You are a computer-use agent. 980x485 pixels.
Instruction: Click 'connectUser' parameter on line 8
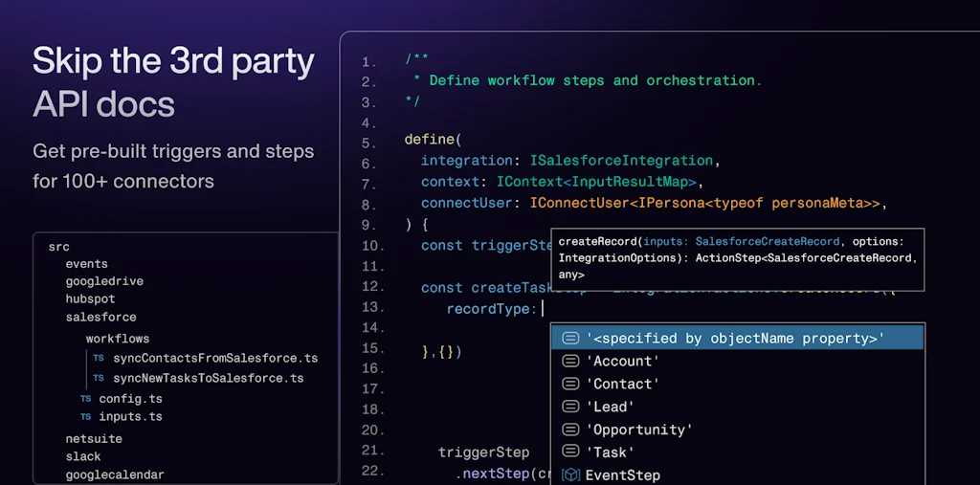[467, 203]
